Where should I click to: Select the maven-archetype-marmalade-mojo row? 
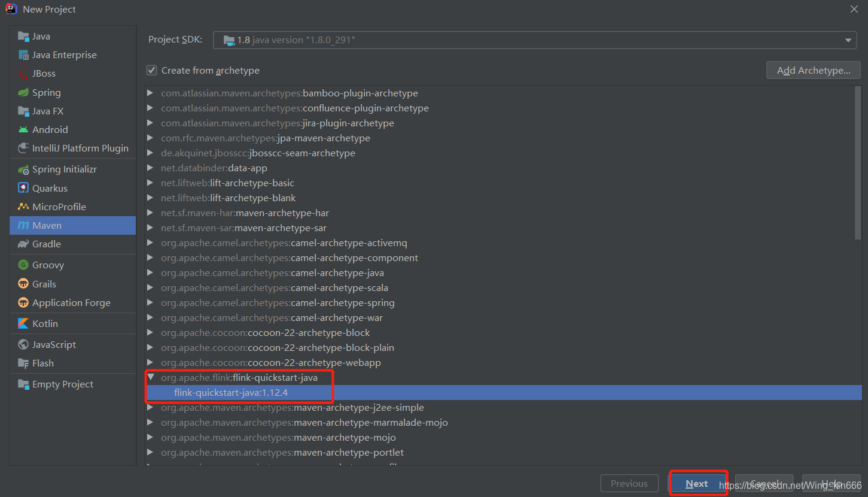click(x=504, y=423)
